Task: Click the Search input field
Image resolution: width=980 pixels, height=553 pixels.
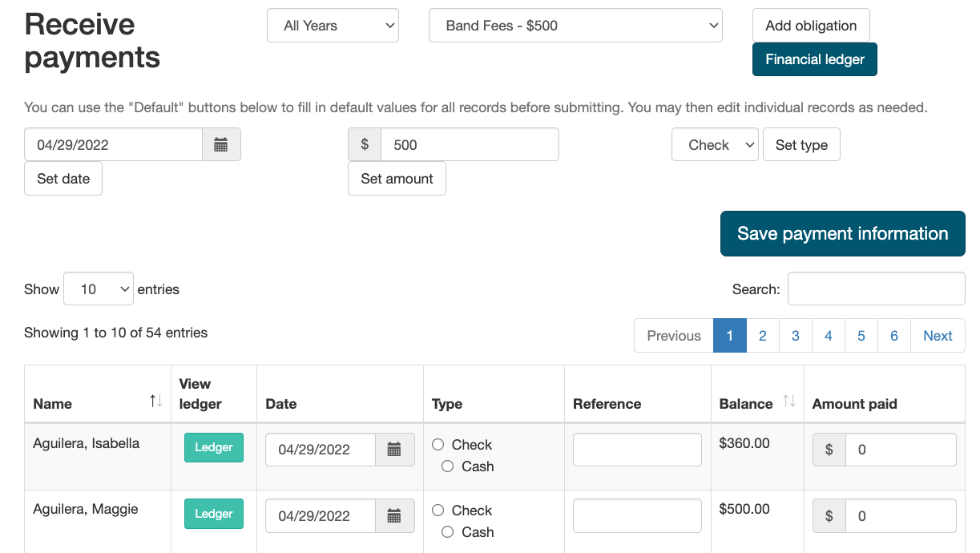Action: pyautogui.click(x=876, y=289)
